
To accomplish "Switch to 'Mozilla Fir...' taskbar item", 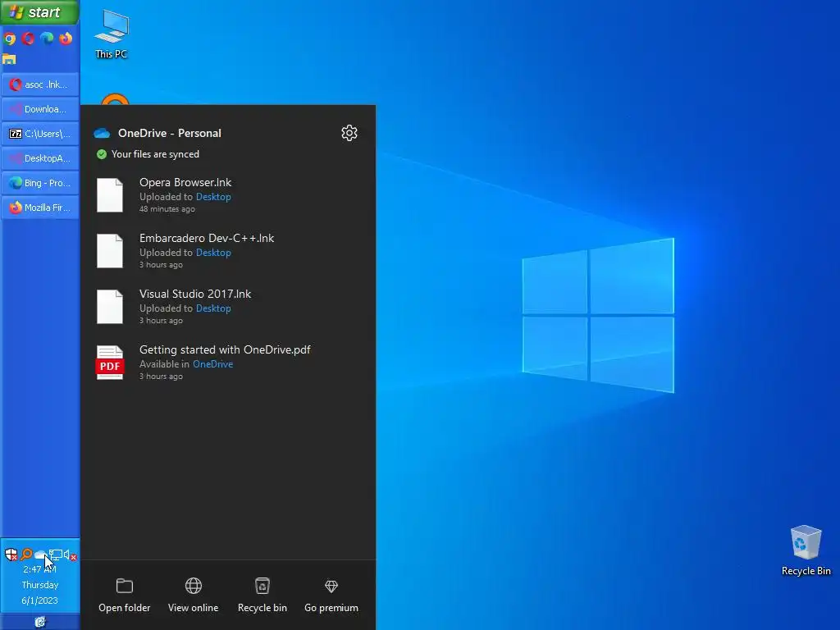I will pos(40,208).
